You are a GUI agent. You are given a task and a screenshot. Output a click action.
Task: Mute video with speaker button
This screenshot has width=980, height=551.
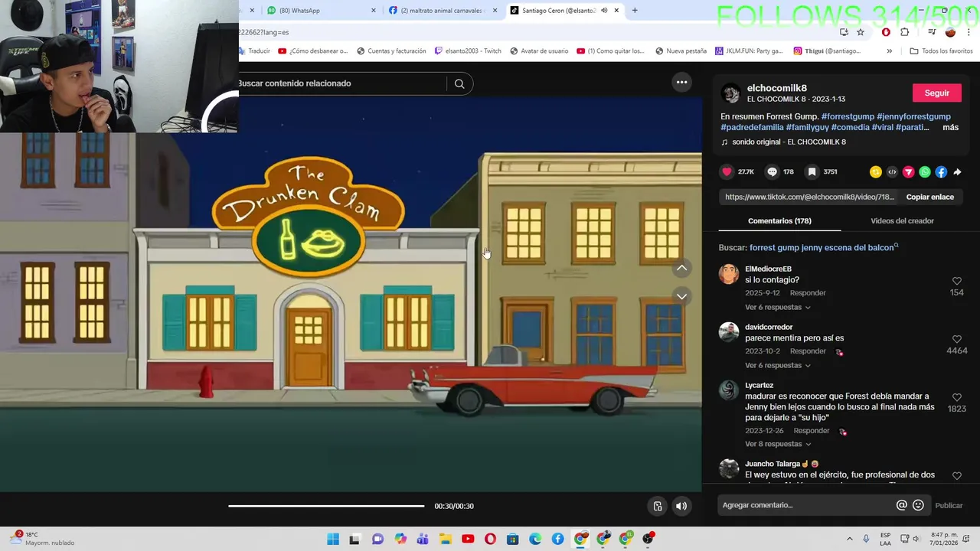(x=681, y=506)
